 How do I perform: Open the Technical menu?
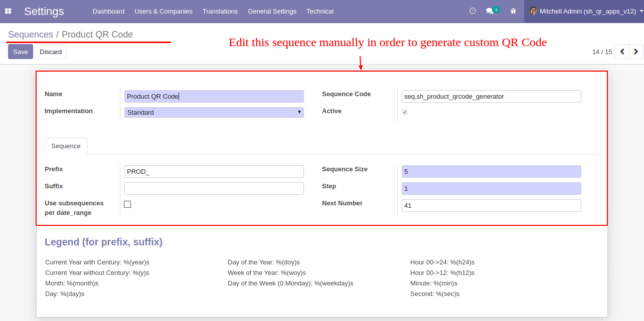320,11
